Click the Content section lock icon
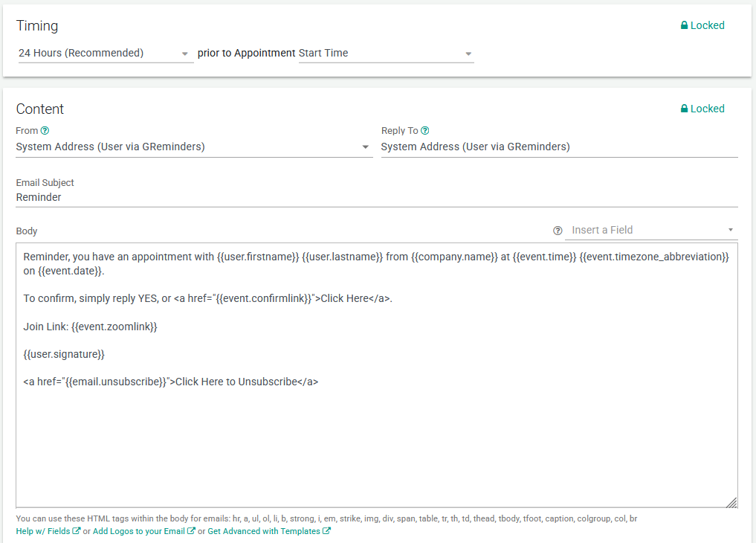Image resolution: width=756 pixels, height=543 pixels. coord(684,109)
